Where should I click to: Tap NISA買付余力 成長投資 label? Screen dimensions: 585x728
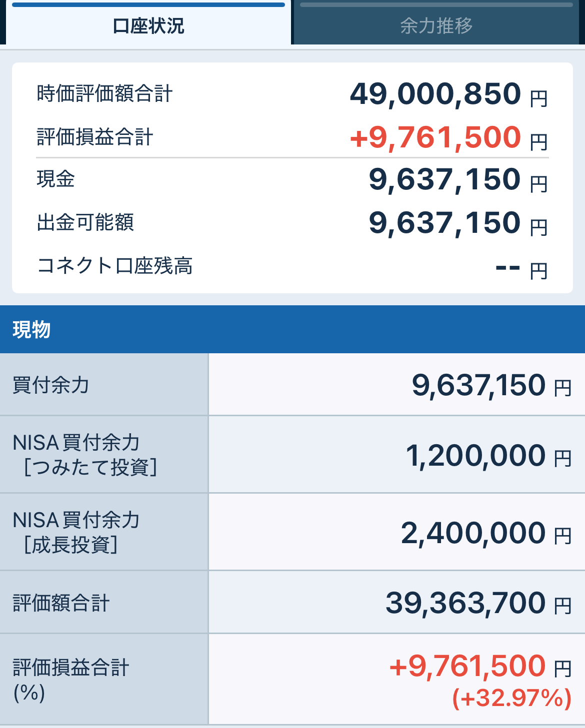coord(76,532)
